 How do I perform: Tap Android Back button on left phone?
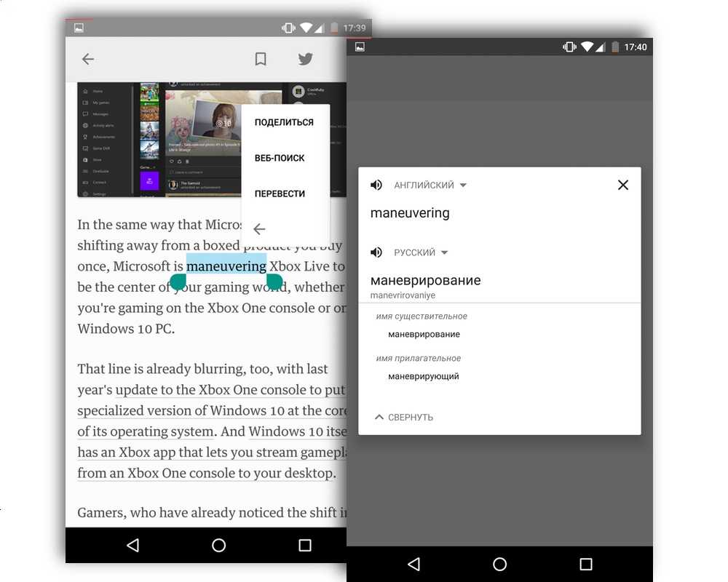click(132, 545)
